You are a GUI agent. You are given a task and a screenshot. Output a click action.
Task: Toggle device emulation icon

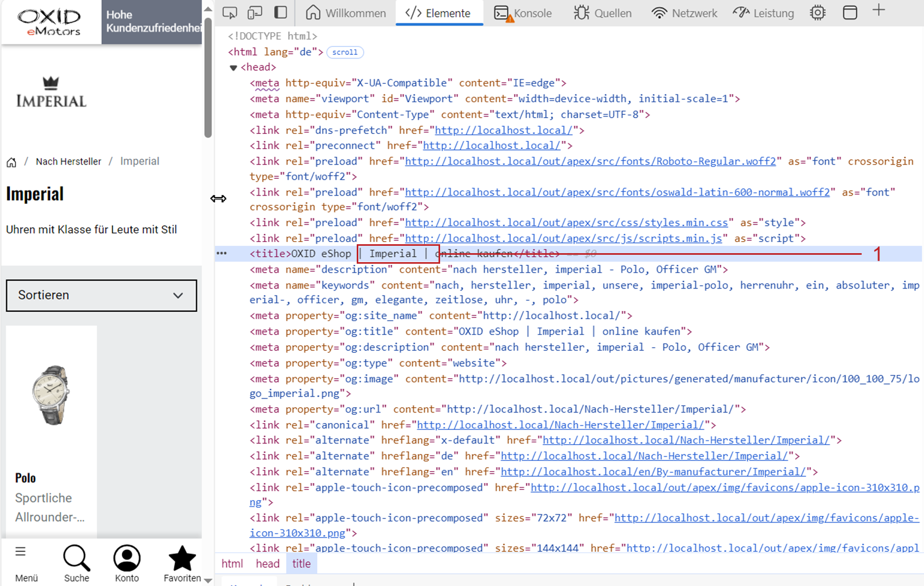pyautogui.click(x=255, y=13)
